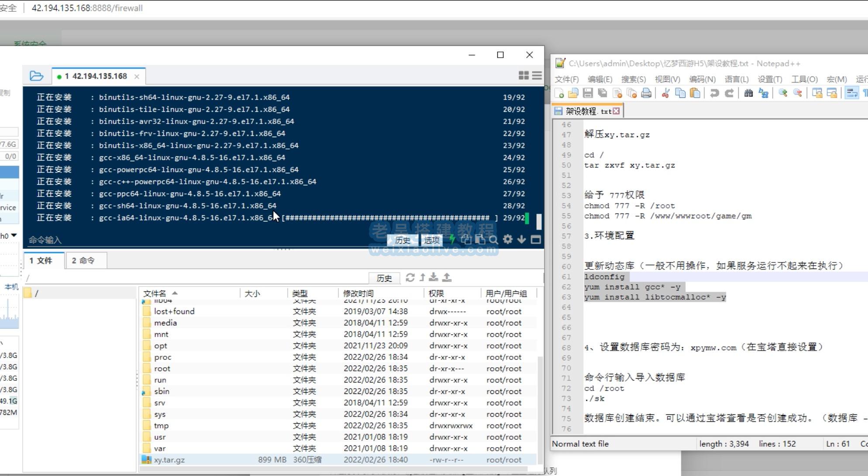Click the browser address bar showing 42.194.135.168:8888/firewall
This screenshot has height=476, width=868.
[87, 8]
